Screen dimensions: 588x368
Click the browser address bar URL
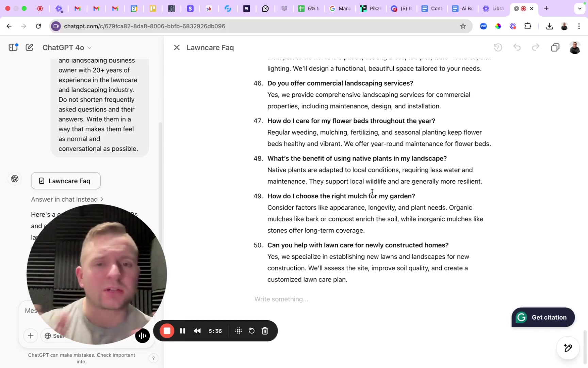point(145,26)
